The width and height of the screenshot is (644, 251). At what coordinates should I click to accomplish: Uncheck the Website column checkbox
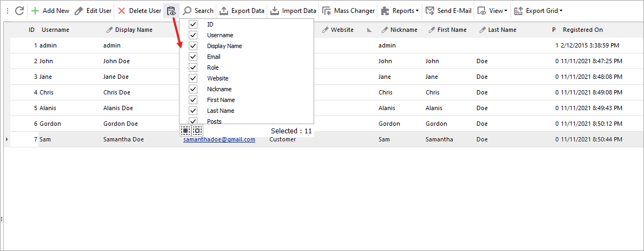click(x=193, y=78)
